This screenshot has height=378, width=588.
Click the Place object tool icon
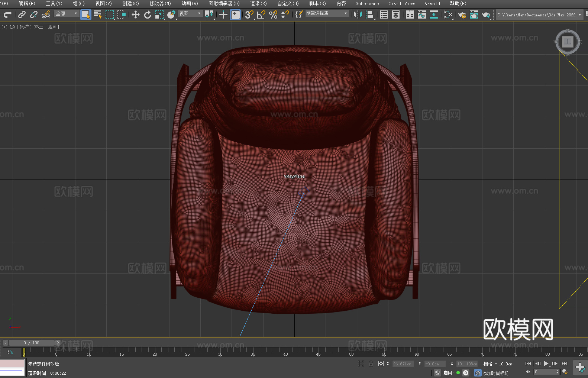[171, 14]
